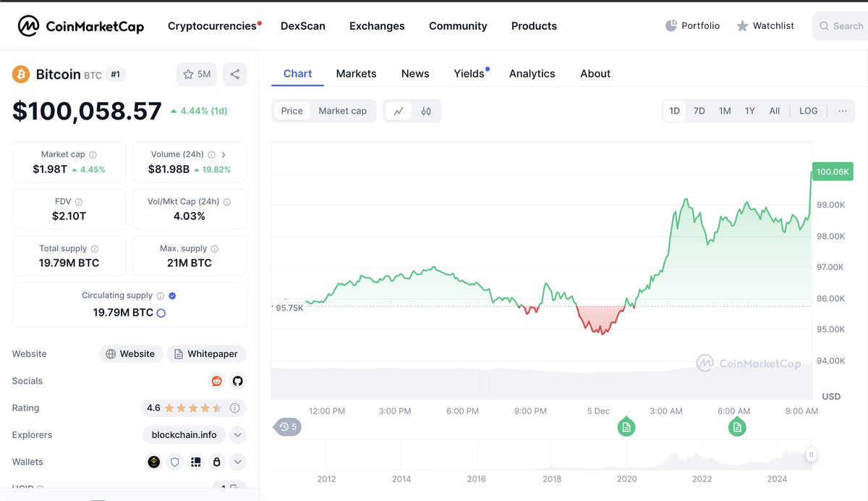
Task: Open Products navigation menu
Action: [x=534, y=26]
